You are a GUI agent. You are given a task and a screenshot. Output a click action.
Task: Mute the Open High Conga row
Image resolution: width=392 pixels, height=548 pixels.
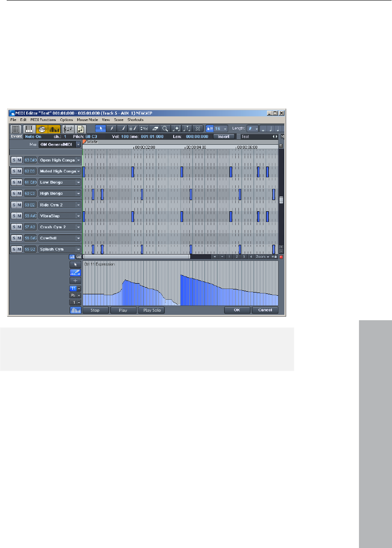[19, 160]
